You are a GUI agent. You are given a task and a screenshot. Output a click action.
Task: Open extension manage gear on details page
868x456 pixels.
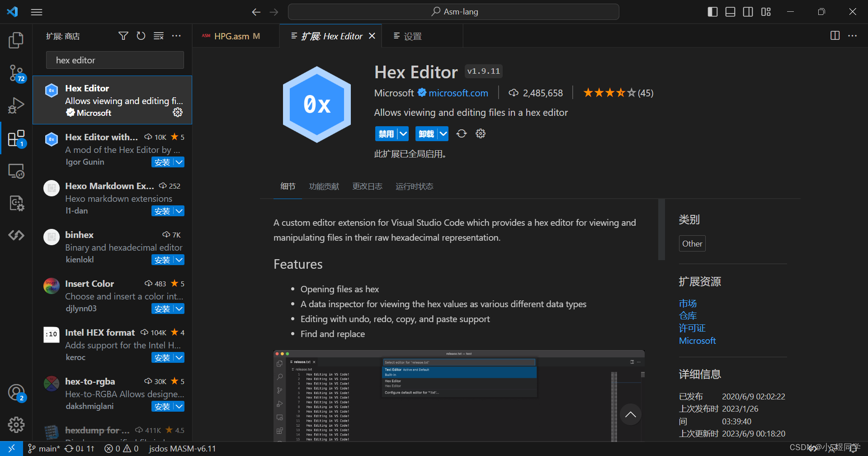[x=481, y=133]
